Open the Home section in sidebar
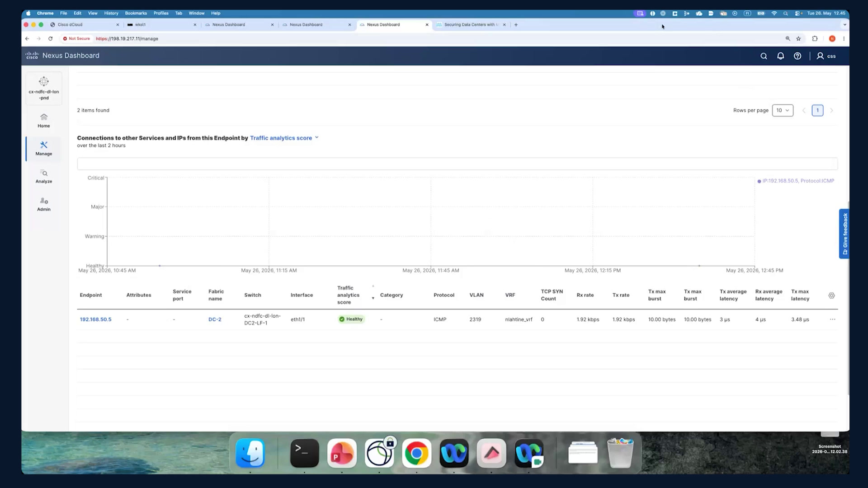868x488 pixels. 44,121
